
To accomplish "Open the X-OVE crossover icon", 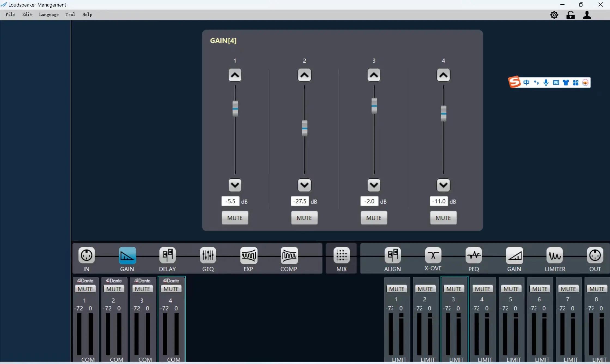I will [x=433, y=255].
